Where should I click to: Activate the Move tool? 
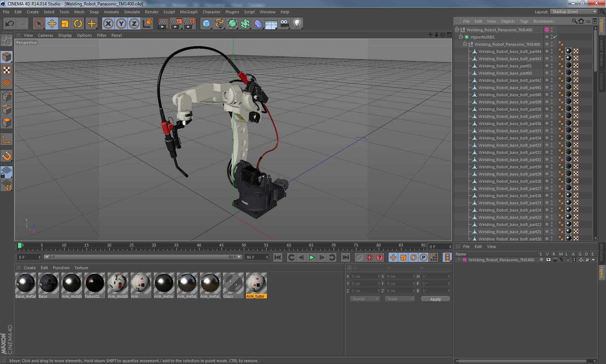pyautogui.click(x=52, y=24)
